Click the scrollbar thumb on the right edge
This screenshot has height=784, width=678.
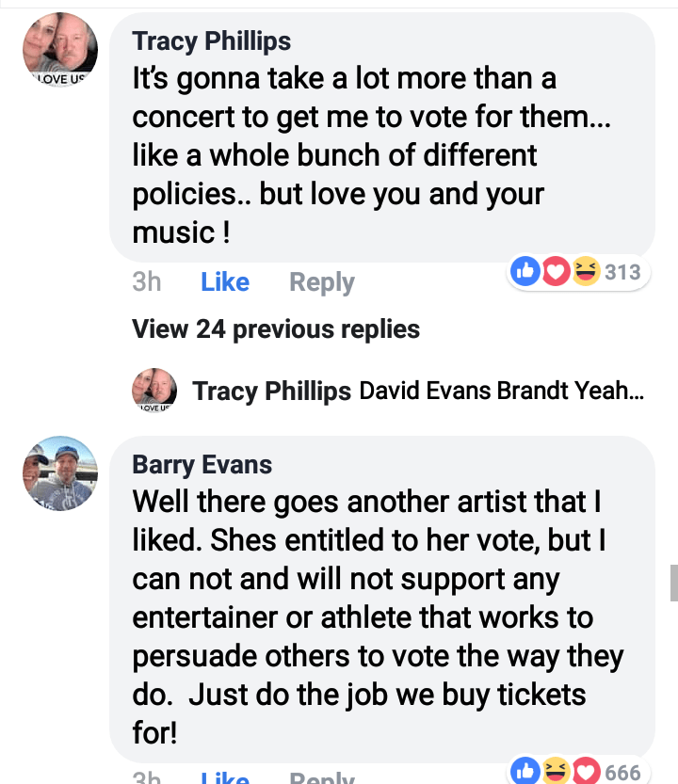coord(673,583)
